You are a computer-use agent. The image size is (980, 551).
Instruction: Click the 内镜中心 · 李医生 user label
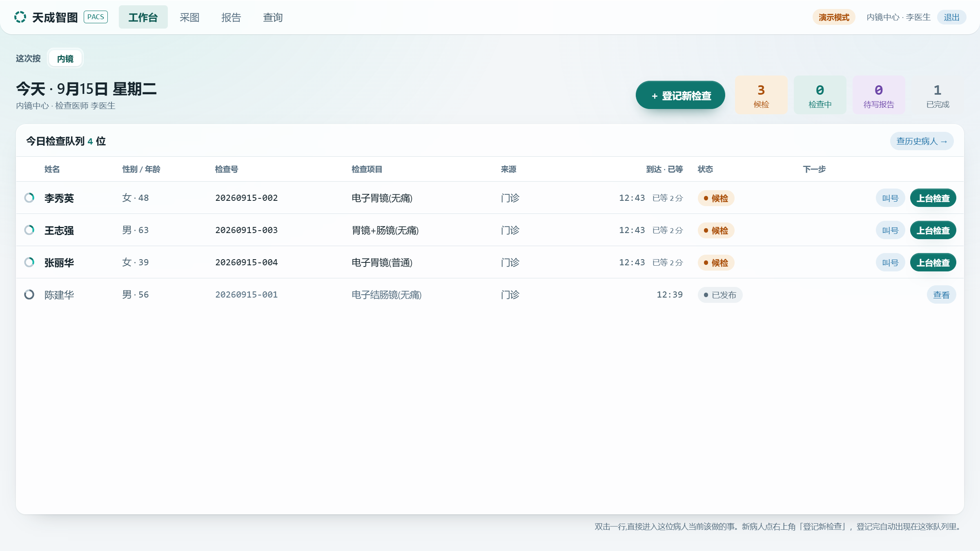[x=898, y=17]
